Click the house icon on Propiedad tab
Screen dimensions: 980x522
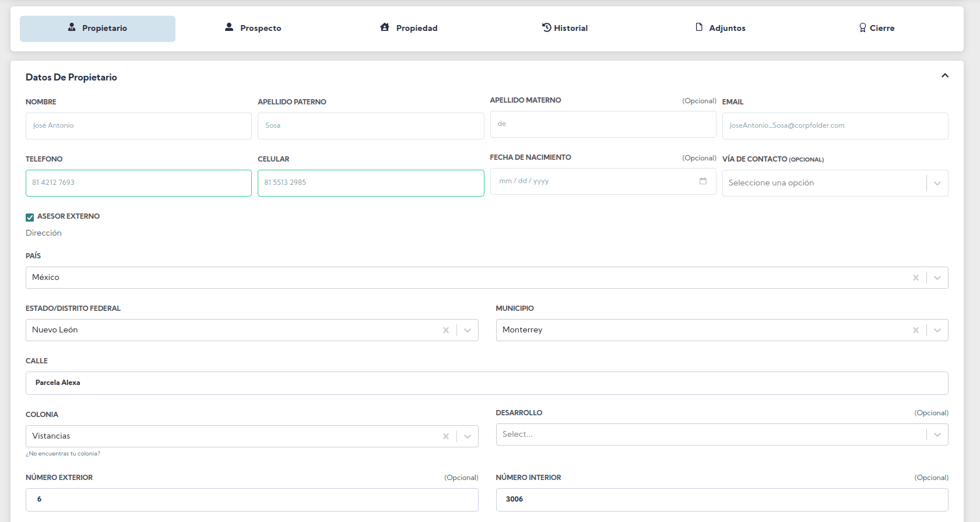(385, 27)
